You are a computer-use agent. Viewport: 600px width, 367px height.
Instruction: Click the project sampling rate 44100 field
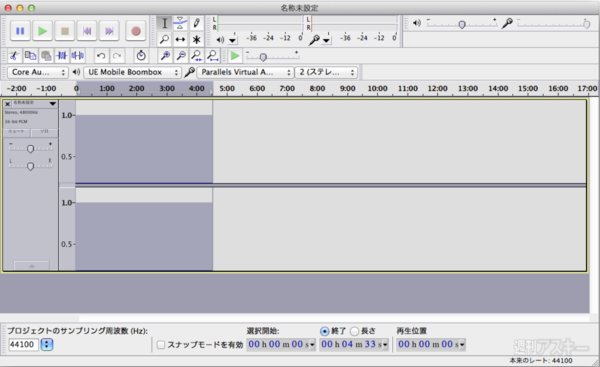[23, 344]
